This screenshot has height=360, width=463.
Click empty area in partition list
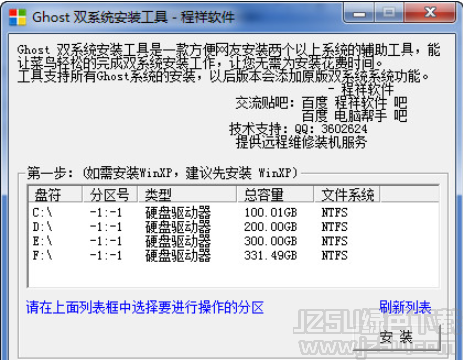coord(233,275)
